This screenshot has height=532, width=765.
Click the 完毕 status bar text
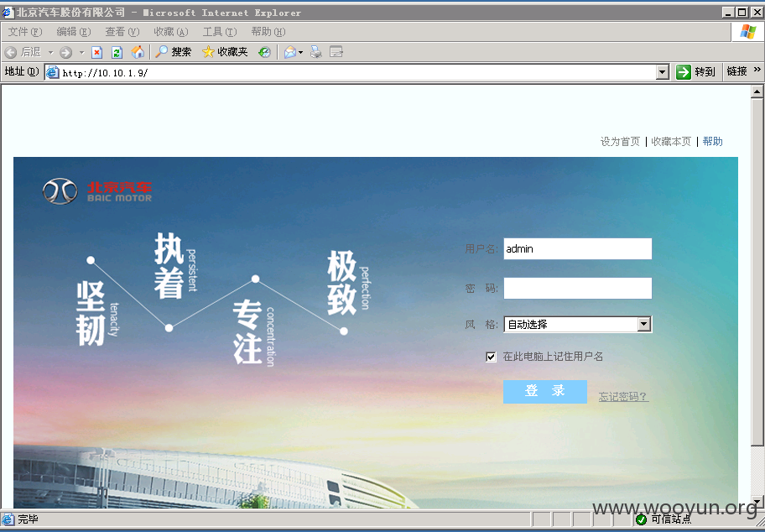click(28, 519)
